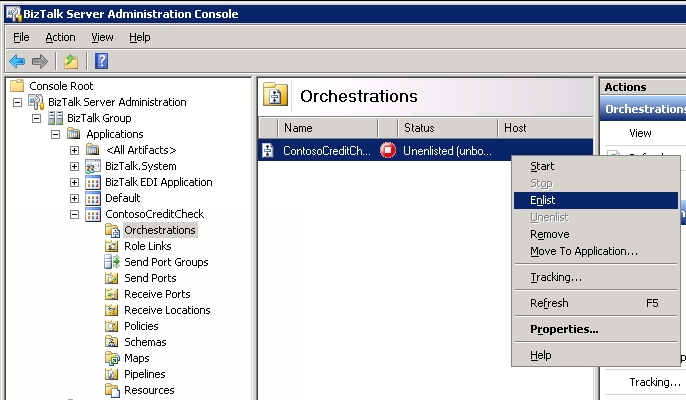The image size is (686, 400).
Task: Choose Enlist from the context menu
Action: [x=543, y=200]
